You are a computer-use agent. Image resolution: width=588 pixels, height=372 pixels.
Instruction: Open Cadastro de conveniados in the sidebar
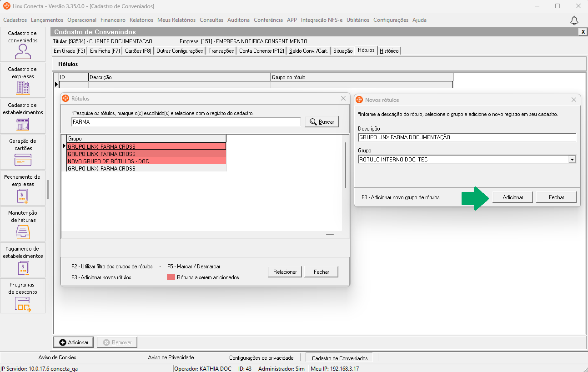[x=23, y=45]
